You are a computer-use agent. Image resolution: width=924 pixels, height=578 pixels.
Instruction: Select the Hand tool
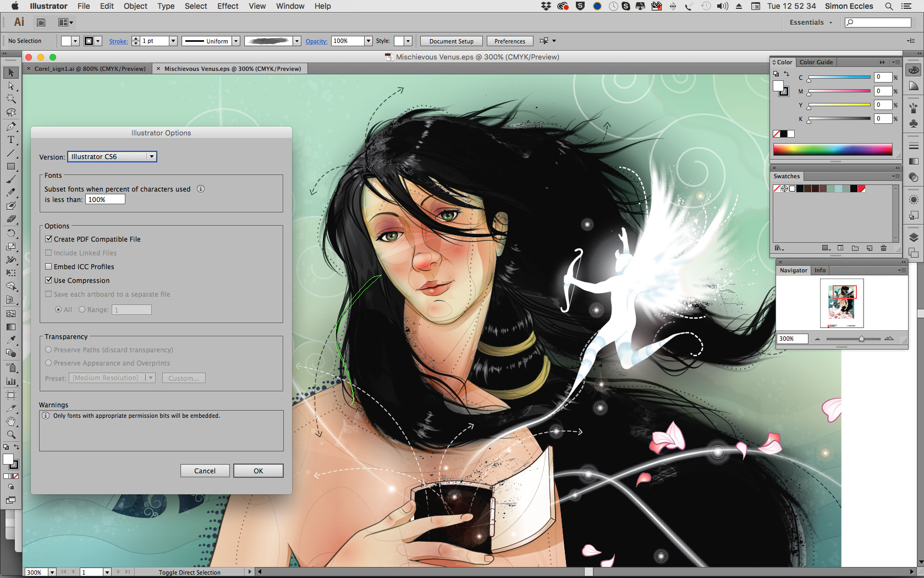(x=11, y=421)
